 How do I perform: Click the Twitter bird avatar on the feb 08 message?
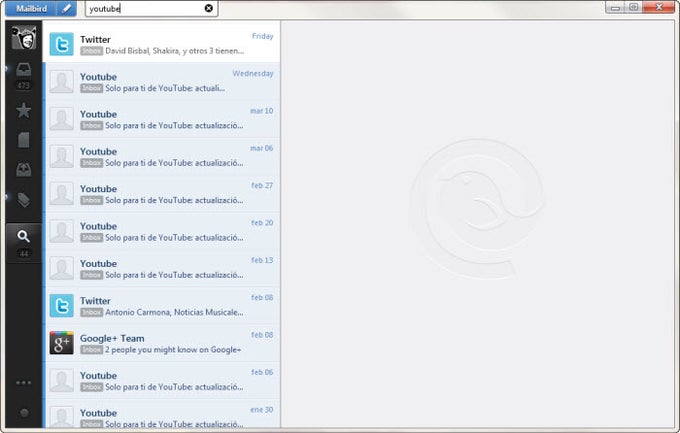click(x=62, y=305)
